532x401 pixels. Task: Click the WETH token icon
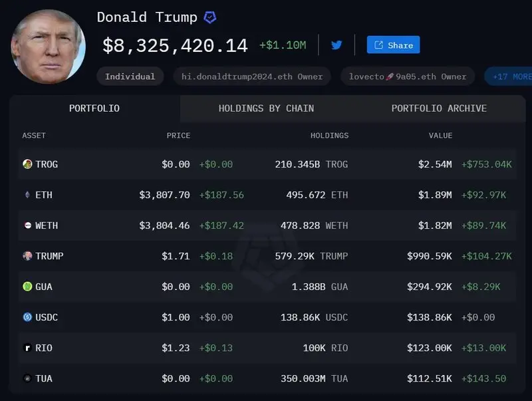point(28,225)
